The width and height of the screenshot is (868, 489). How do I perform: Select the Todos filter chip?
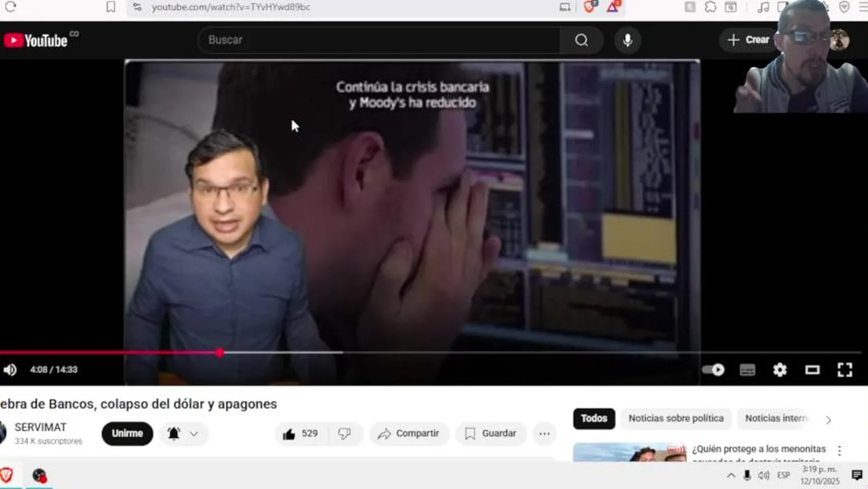[x=594, y=418]
